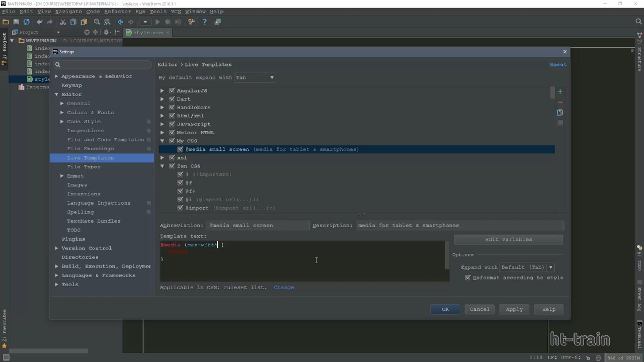644x362 pixels.
Task: Click the Description input field
Action: (459, 226)
